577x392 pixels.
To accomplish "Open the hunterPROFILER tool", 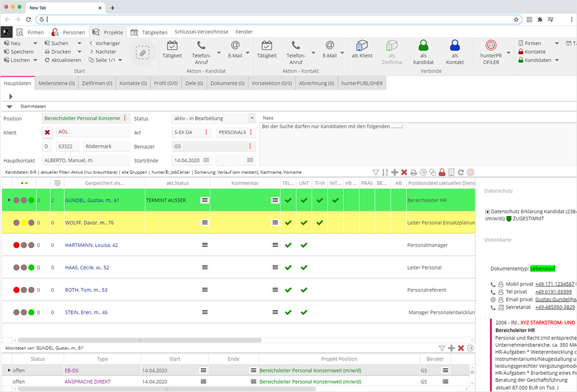I will (x=490, y=46).
